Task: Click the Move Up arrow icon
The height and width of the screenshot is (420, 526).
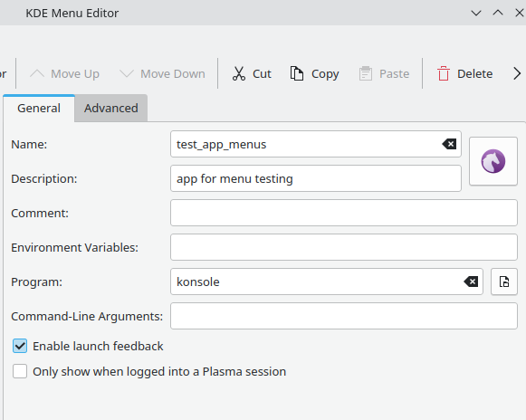Action: click(37, 73)
